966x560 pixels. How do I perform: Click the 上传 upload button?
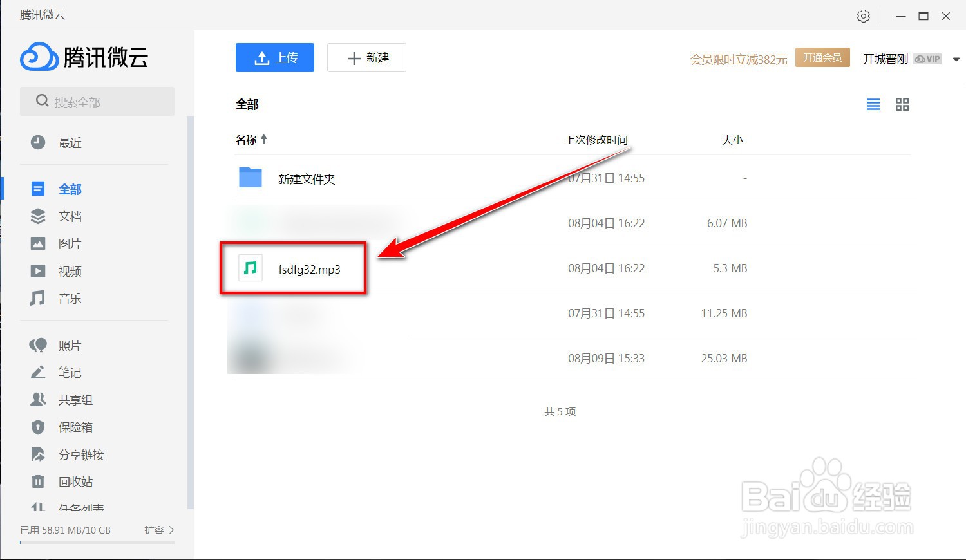point(275,58)
